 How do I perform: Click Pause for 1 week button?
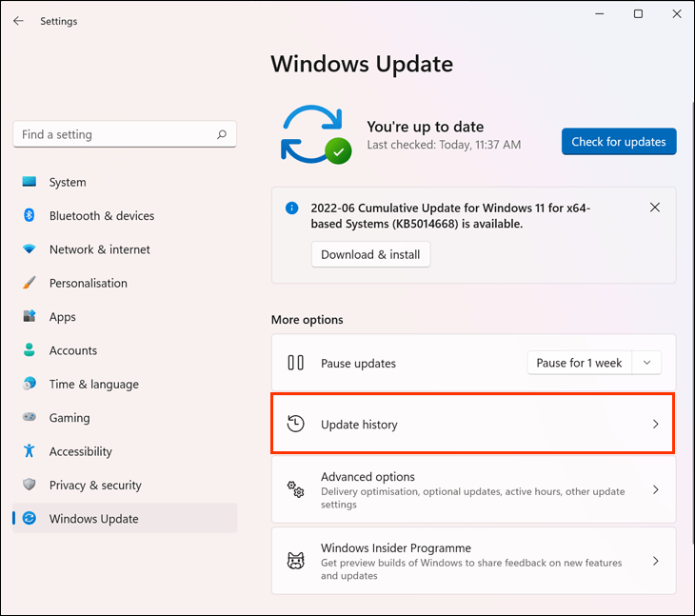click(x=579, y=363)
